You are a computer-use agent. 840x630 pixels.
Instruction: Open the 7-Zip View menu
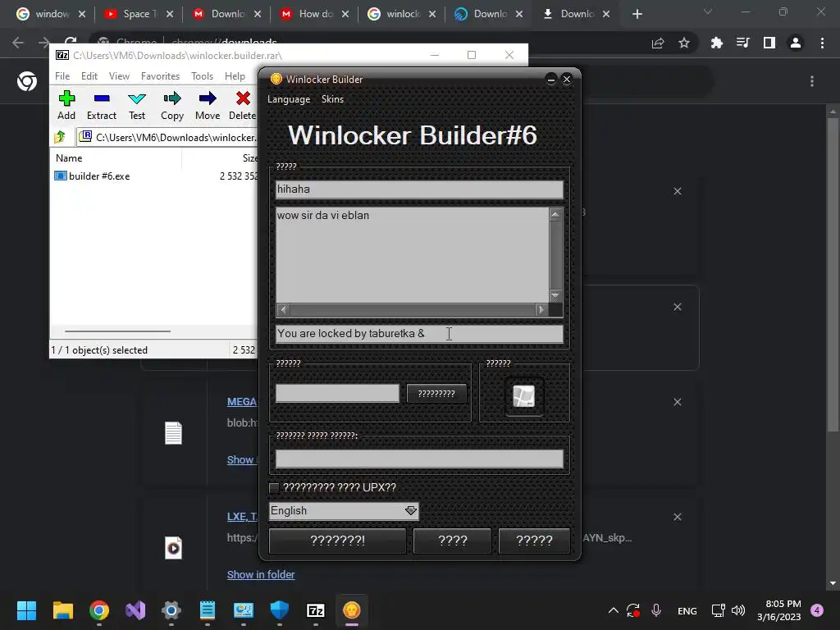119,76
